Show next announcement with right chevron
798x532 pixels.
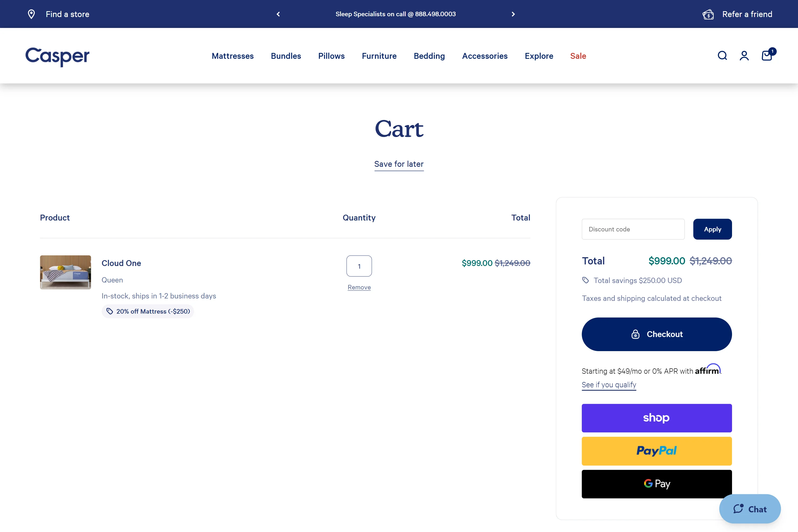[513, 14]
